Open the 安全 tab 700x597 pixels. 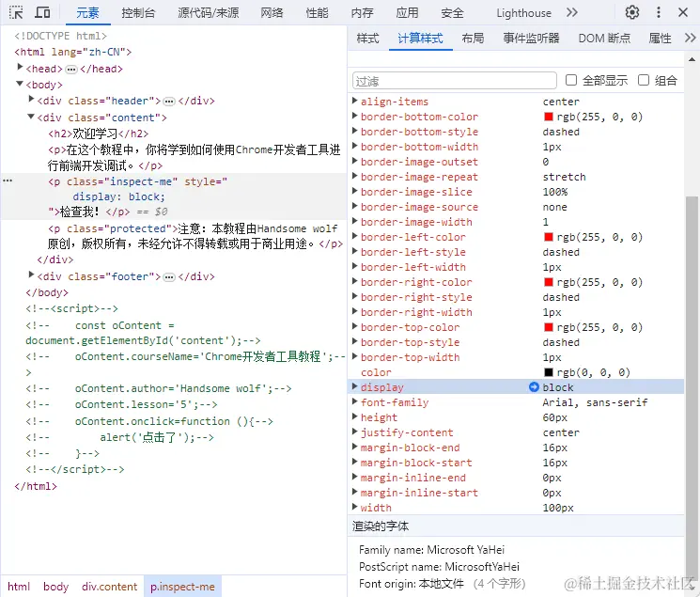452,13
